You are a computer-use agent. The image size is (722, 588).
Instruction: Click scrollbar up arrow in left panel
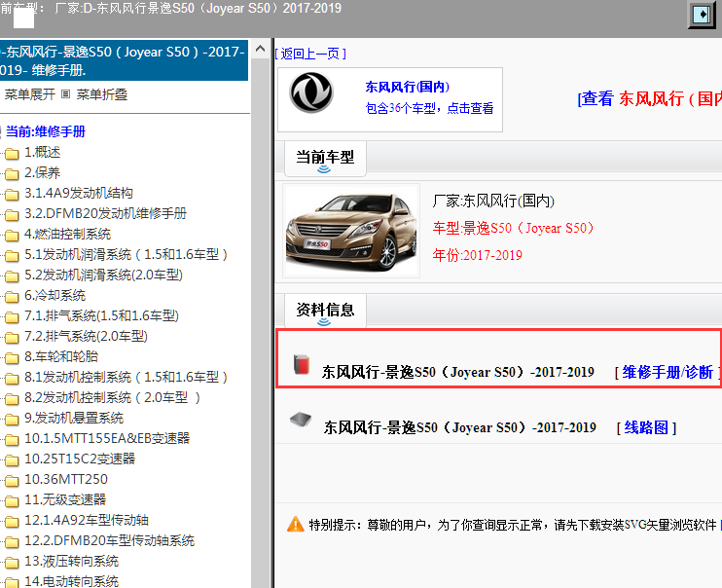(260, 49)
